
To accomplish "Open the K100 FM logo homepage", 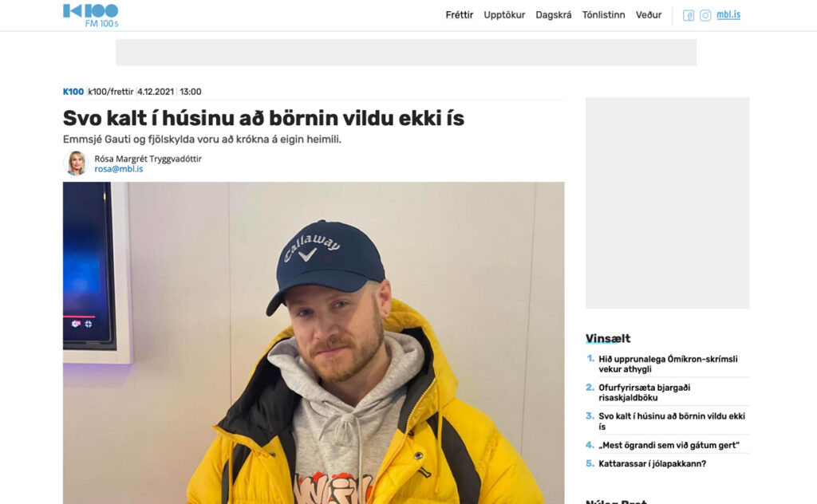I will [91, 15].
